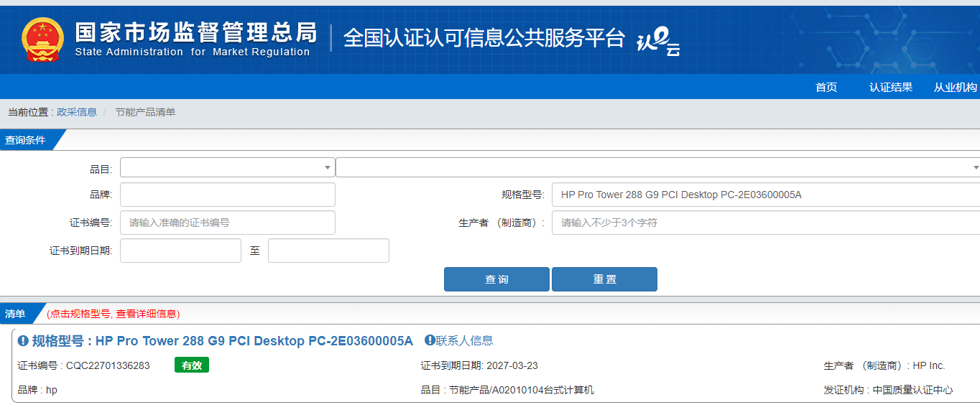This screenshot has width=980, height=420.
Task: Select the 查询条件 section tab
Action: tap(27, 140)
